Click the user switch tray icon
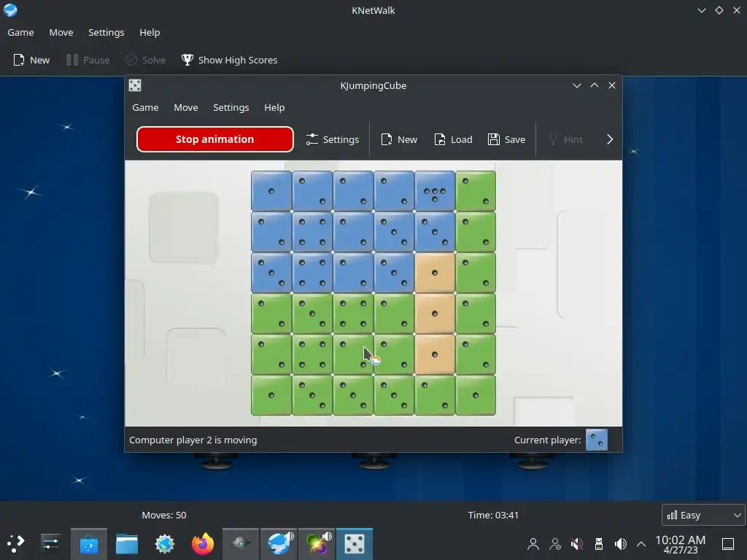This screenshot has width=747, height=560. [x=555, y=543]
